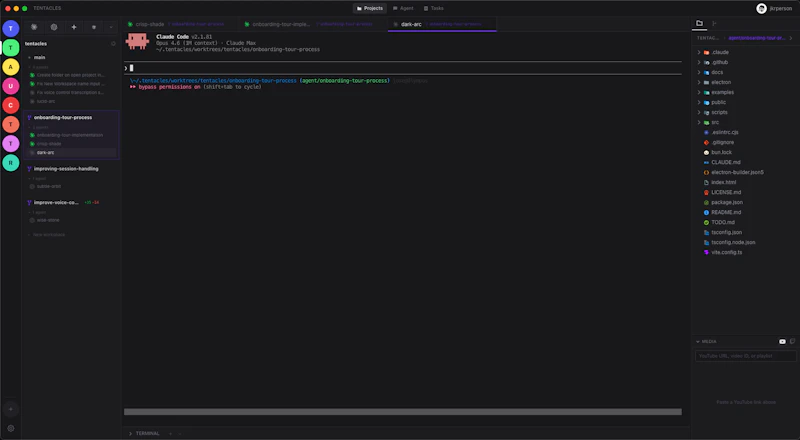Click the YouTube URL input field
The image size is (800, 440).
pos(745,356)
